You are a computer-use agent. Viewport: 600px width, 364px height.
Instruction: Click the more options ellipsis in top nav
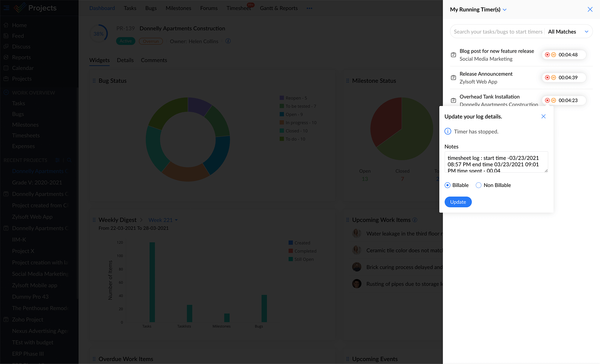(x=309, y=8)
